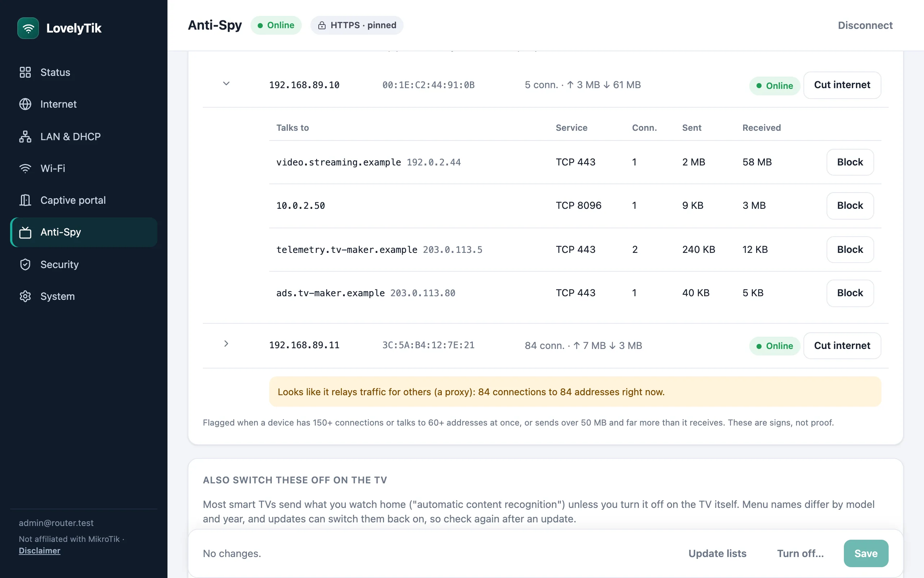Block video.streaming.example connection
The image size is (924, 578).
pyautogui.click(x=850, y=162)
